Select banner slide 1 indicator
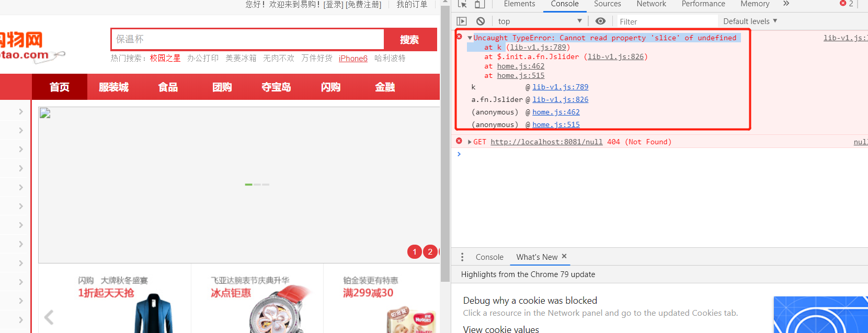 pos(415,252)
